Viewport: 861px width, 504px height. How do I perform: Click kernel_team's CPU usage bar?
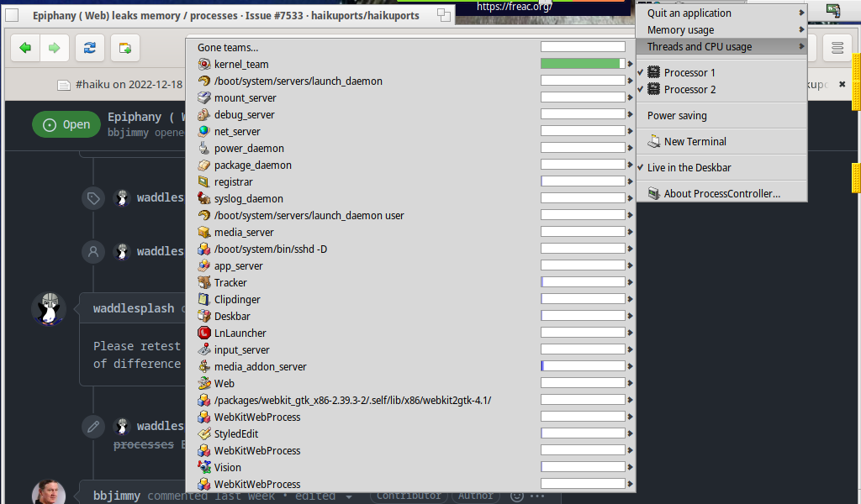click(581, 64)
